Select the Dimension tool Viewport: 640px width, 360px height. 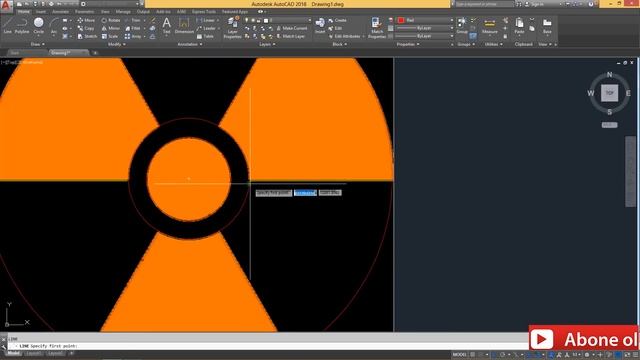click(184, 25)
